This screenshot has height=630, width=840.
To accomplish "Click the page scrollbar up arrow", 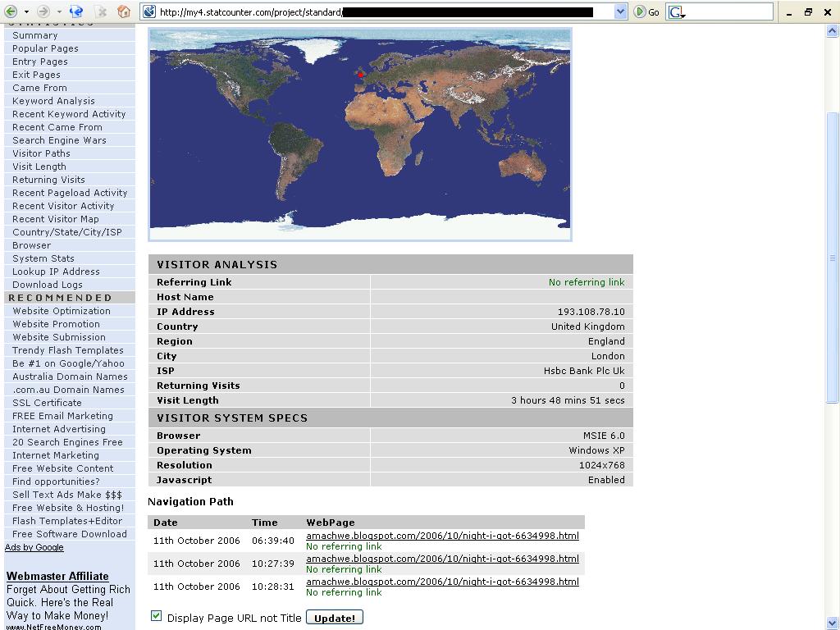I will click(x=832, y=31).
